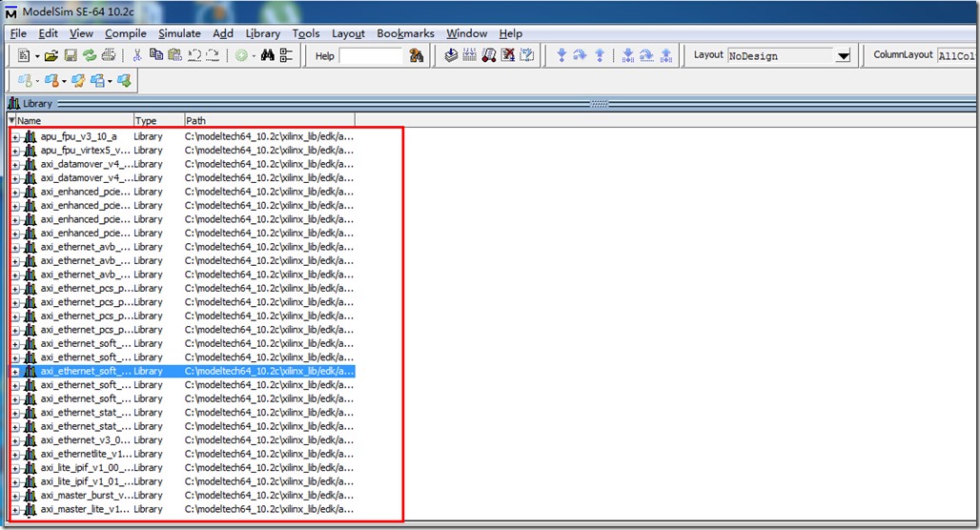
Task: Click the Print icon in toolbar
Action: click(x=109, y=55)
